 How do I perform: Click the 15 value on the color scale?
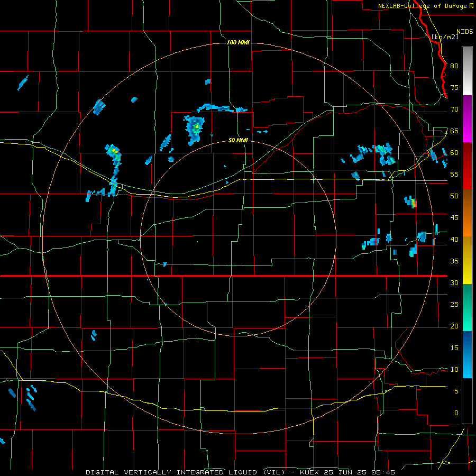[454, 348]
